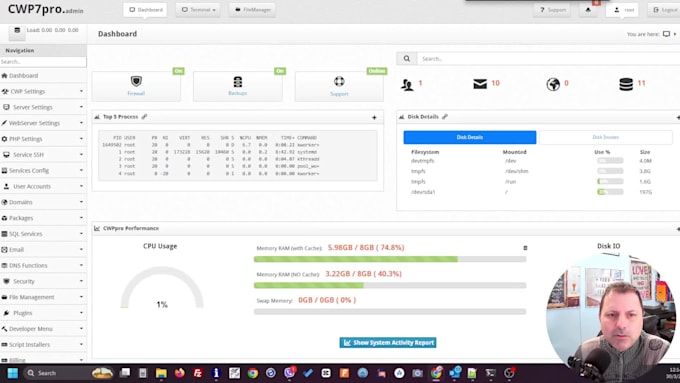The height and width of the screenshot is (383, 680).
Task: Open Viber from taskbar
Action: click(x=289, y=373)
